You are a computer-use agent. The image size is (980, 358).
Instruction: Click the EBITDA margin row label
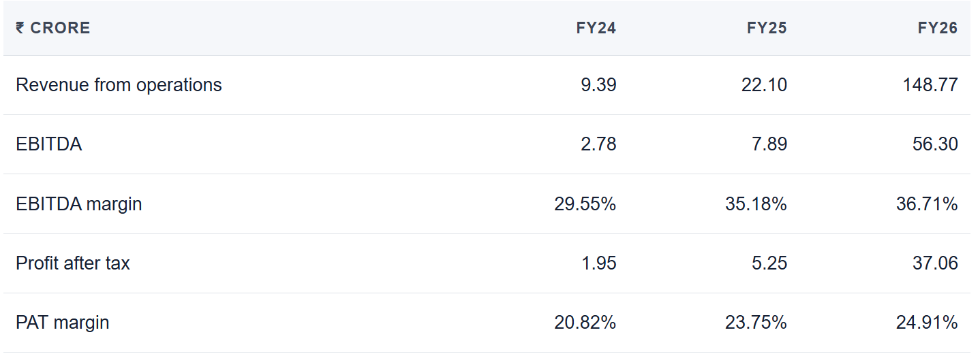point(79,204)
